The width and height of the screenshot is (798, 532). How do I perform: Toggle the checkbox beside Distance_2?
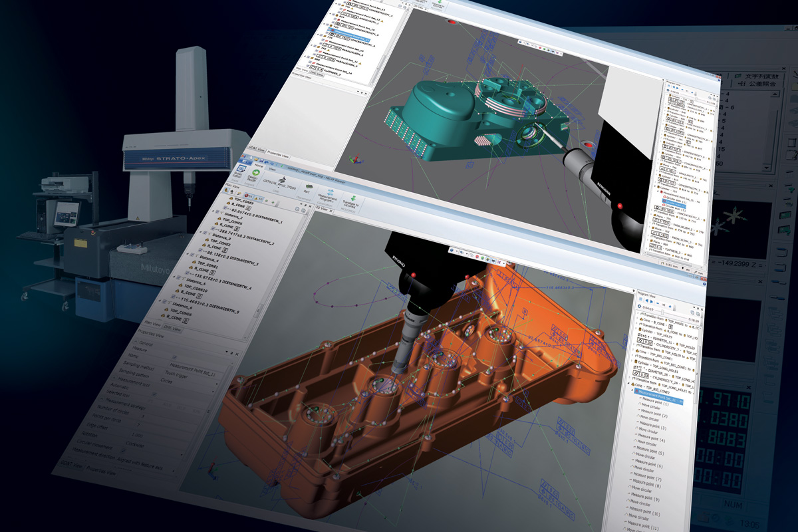pos(217,211)
